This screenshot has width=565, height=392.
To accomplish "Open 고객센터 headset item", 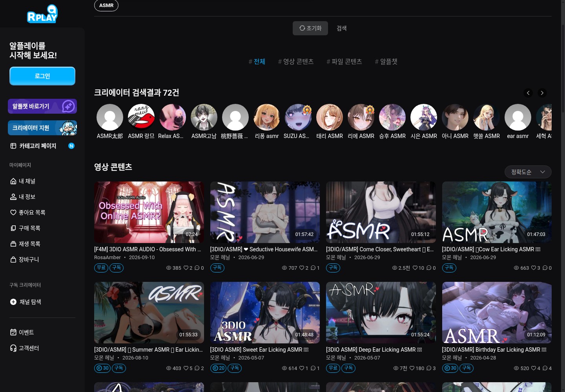I will tap(24, 348).
